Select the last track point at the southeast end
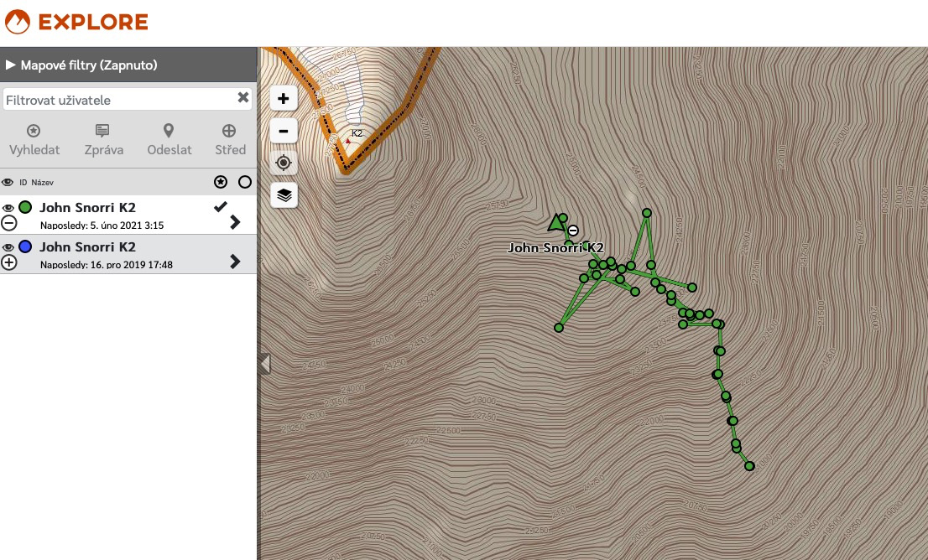The height and width of the screenshot is (560, 928). tap(749, 466)
